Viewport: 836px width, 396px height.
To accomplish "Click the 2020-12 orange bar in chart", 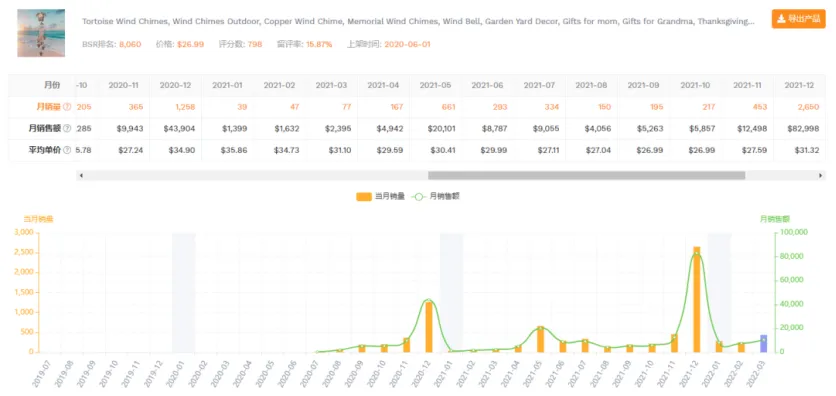I will 429,327.
